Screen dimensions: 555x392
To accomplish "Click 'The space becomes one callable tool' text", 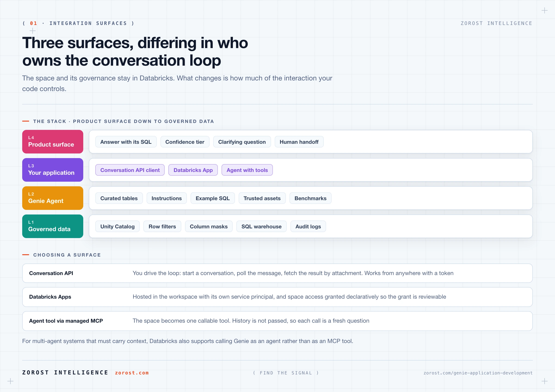I will (x=251, y=321).
